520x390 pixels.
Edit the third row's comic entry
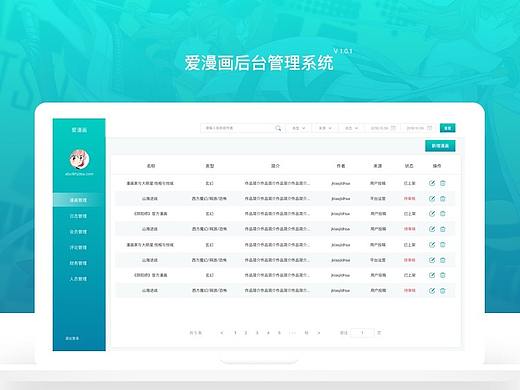pyautogui.click(x=432, y=214)
